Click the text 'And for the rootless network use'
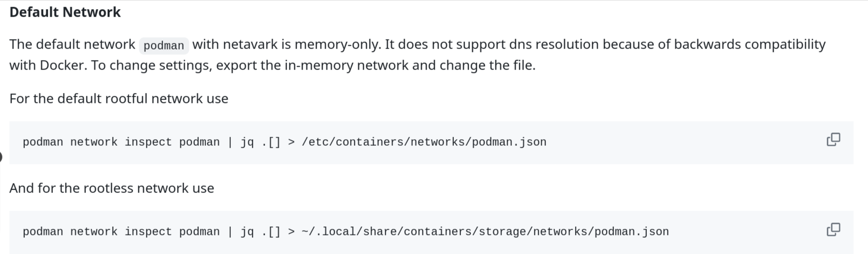This screenshot has width=868, height=254. coord(112,188)
